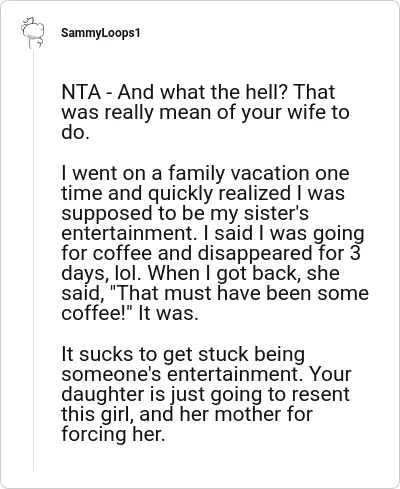This screenshot has width=400, height=489.
Task: Click the line 'supposed to be my sister's'
Action: 185,213
